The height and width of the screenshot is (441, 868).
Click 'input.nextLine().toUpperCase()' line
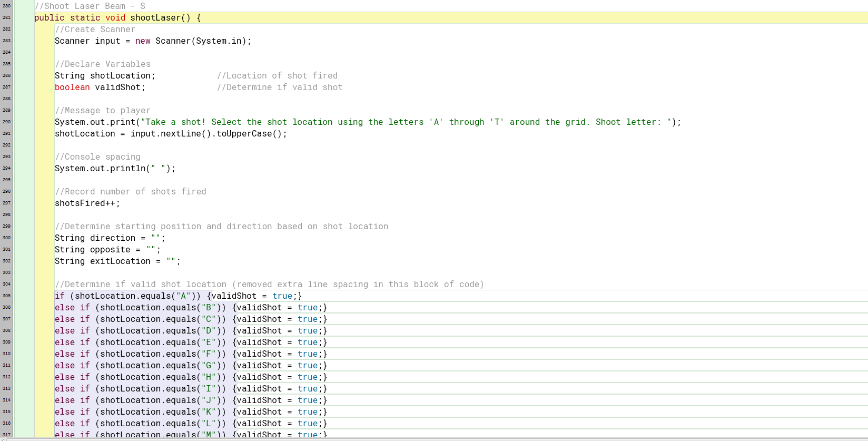pyautogui.click(x=171, y=134)
